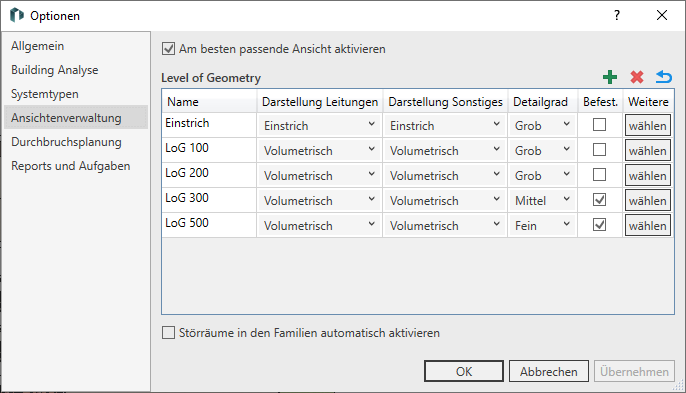The width and height of the screenshot is (686, 393).
Task: Click 'wählen' button in Einstrich row
Action: (x=648, y=126)
